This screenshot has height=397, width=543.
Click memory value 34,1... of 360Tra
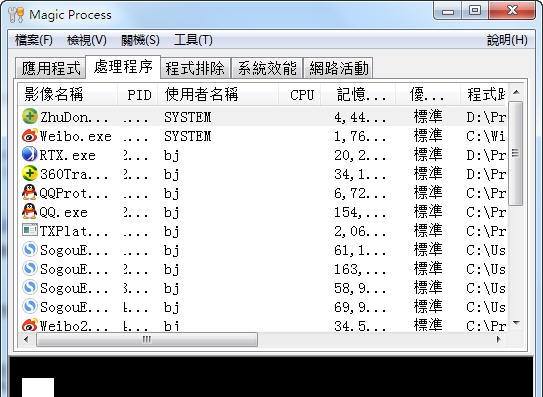click(360, 174)
